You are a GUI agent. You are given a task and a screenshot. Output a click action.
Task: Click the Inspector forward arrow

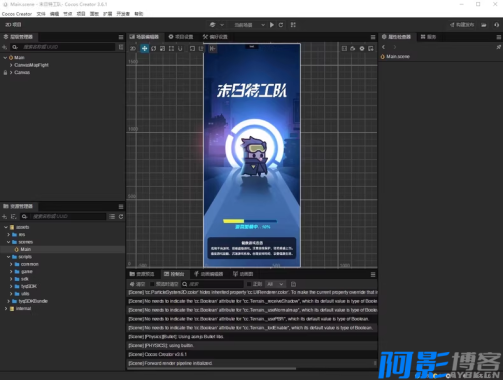pyautogui.click(x=395, y=47)
